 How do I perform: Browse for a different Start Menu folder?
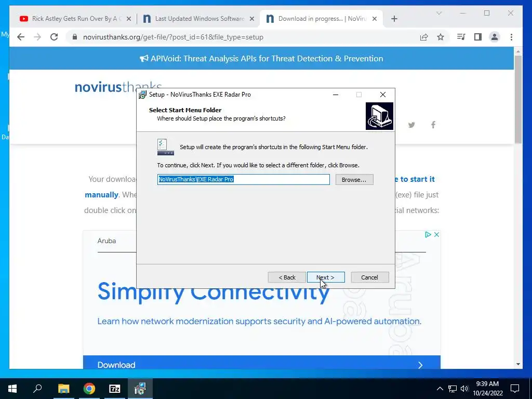(354, 179)
